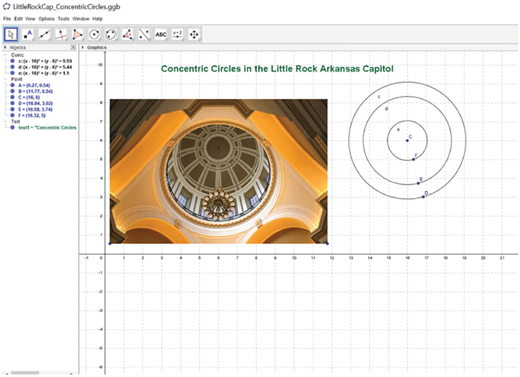This screenshot has width=520, height=377.
Task: Click the Algebra panel title
Action: (18, 48)
